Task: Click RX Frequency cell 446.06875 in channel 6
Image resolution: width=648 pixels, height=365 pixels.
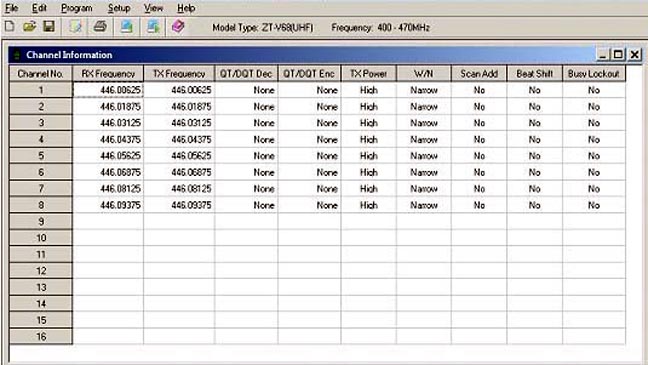Action: click(x=108, y=172)
